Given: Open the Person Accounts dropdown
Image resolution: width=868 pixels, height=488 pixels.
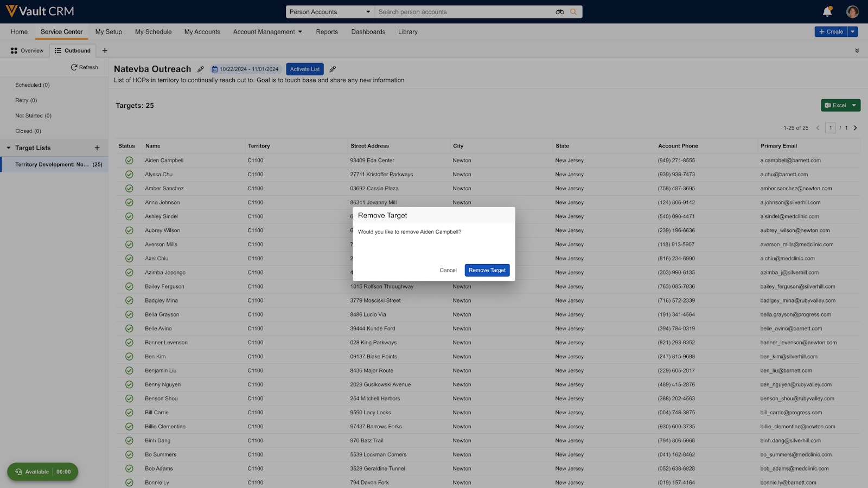Looking at the screenshot, I should click(329, 12).
